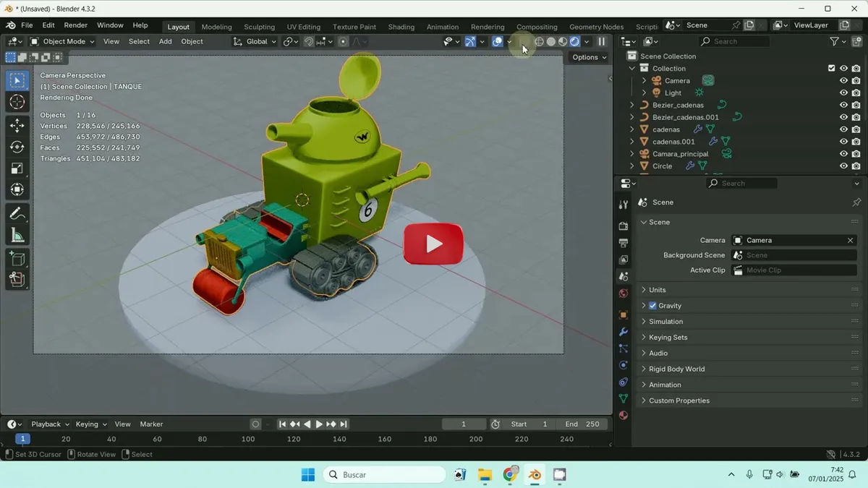Switch to the Shading workspace tab
Viewport: 868px width, 488px height.
click(x=401, y=27)
